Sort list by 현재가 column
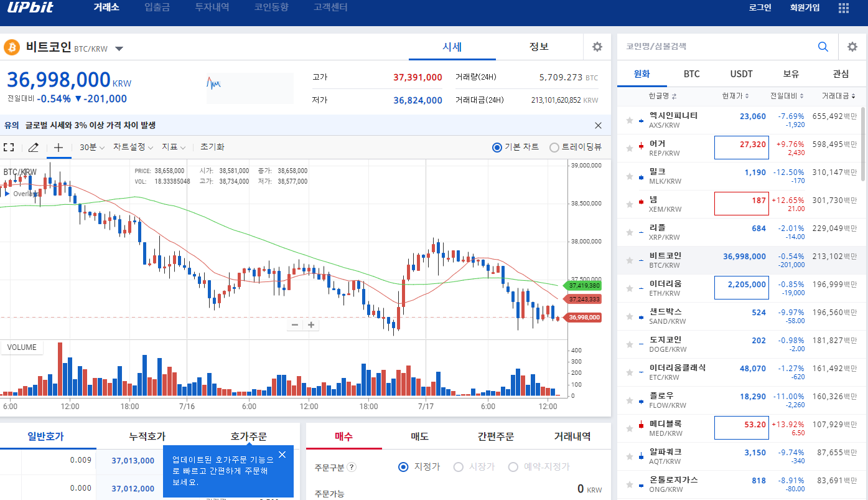 tap(735, 96)
